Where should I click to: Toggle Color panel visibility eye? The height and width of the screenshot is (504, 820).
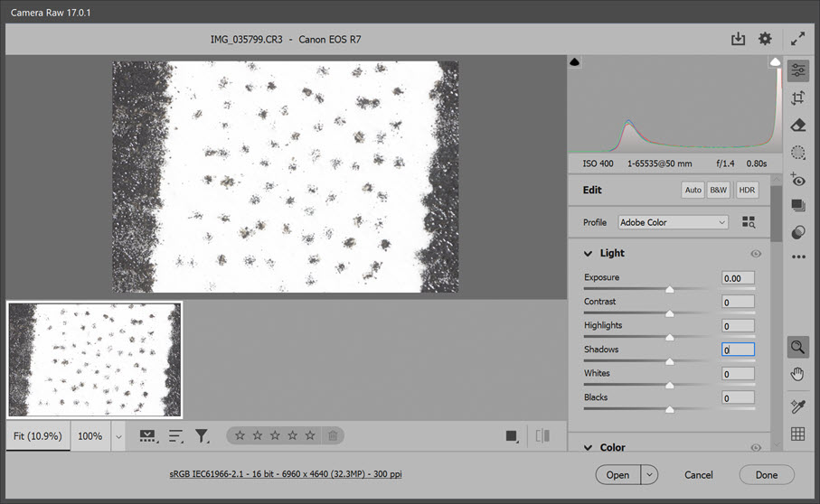pyautogui.click(x=756, y=448)
